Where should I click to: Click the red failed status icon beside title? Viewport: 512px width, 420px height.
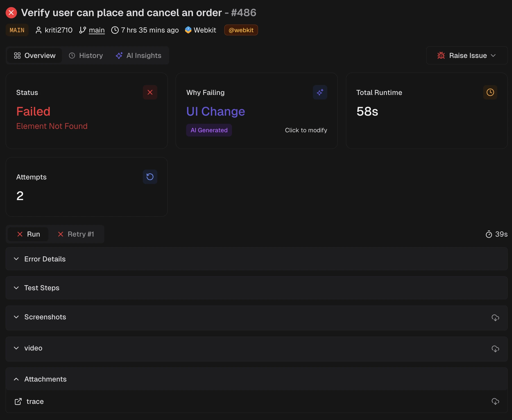coord(11,13)
